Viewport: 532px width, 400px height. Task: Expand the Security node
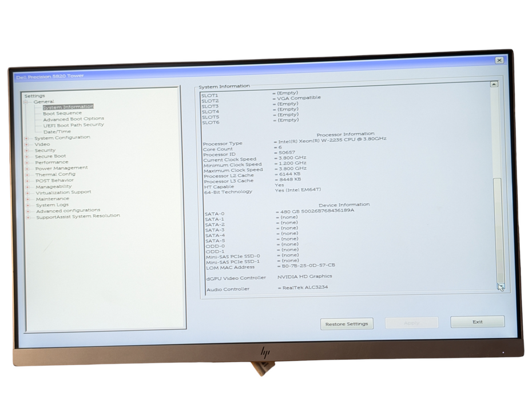coord(27,150)
